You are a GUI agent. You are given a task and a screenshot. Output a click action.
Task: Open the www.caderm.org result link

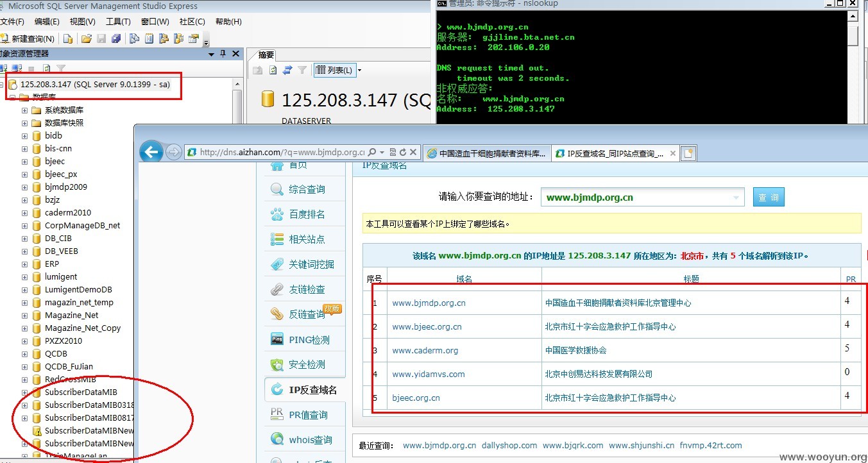425,350
